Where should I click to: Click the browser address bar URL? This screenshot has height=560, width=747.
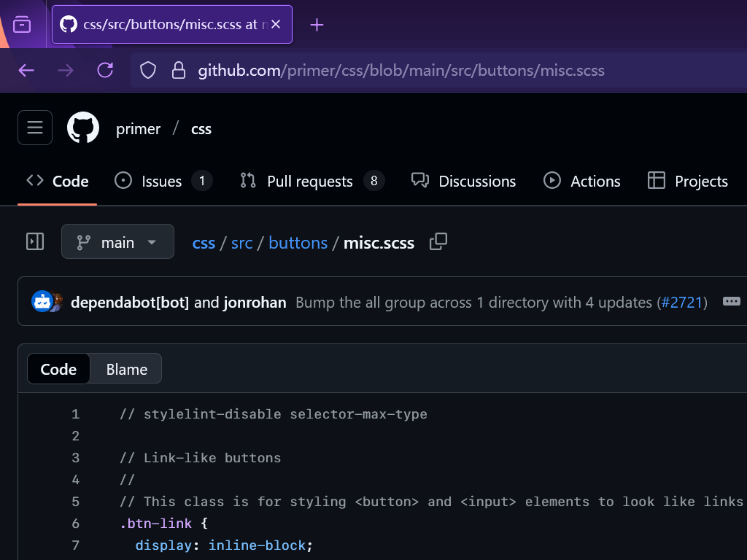(x=401, y=71)
